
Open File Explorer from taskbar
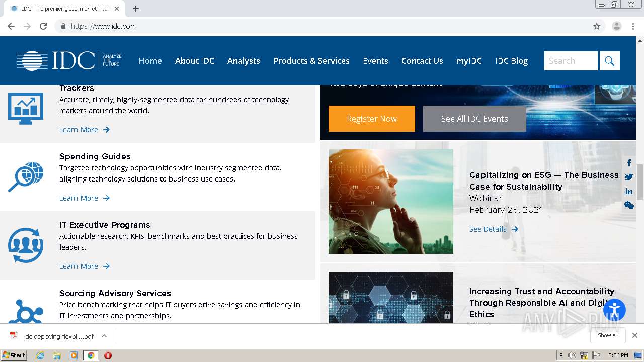(57, 355)
